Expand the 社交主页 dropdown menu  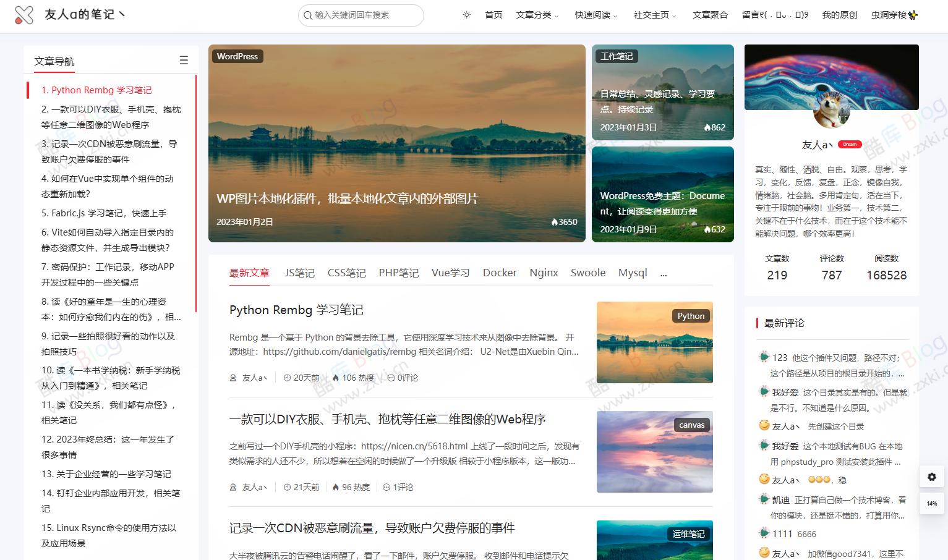pyautogui.click(x=655, y=15)
